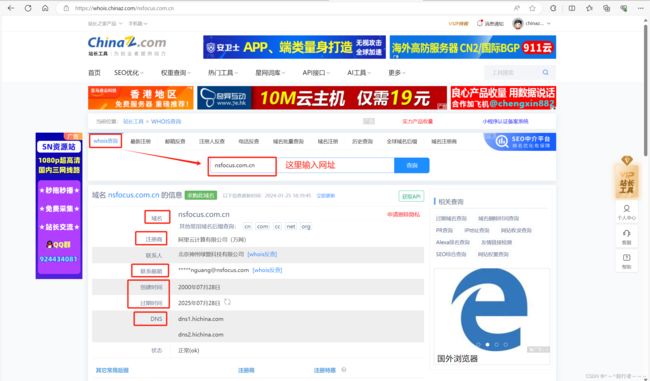650x381 pixels.
Task: Click the 10M云主机 banner ad
Action: click(322, 98)
